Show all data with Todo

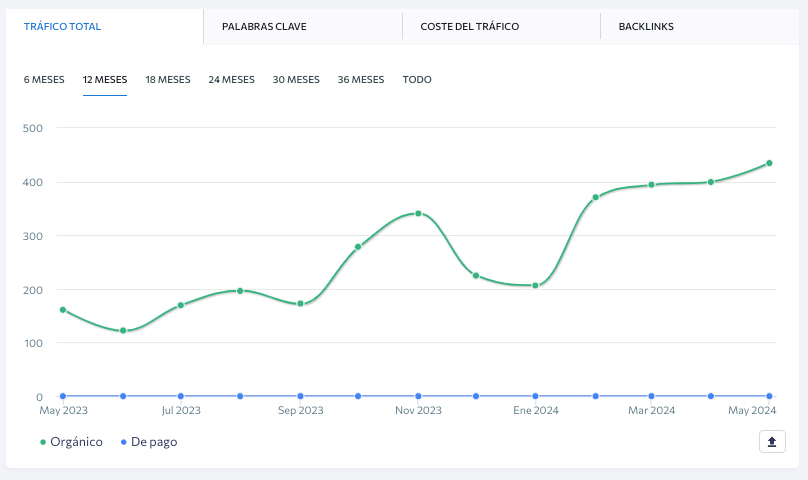point(417,80)
